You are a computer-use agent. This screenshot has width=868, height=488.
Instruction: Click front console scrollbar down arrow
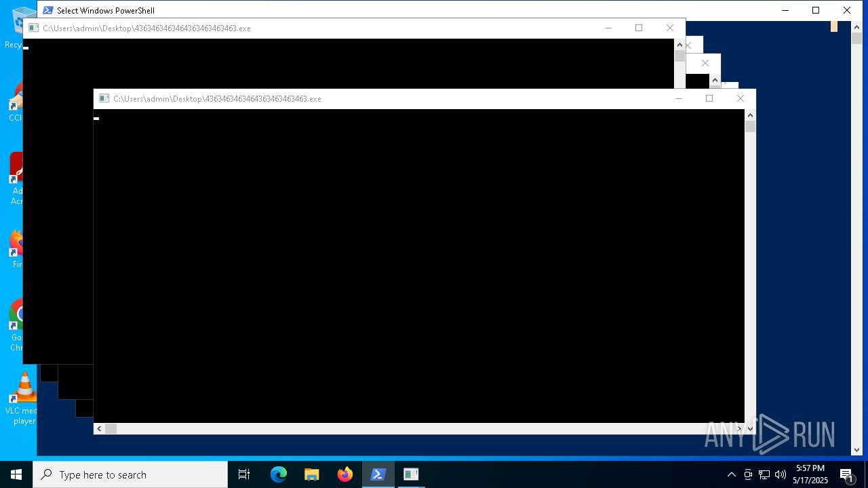(x=750, y=428)
